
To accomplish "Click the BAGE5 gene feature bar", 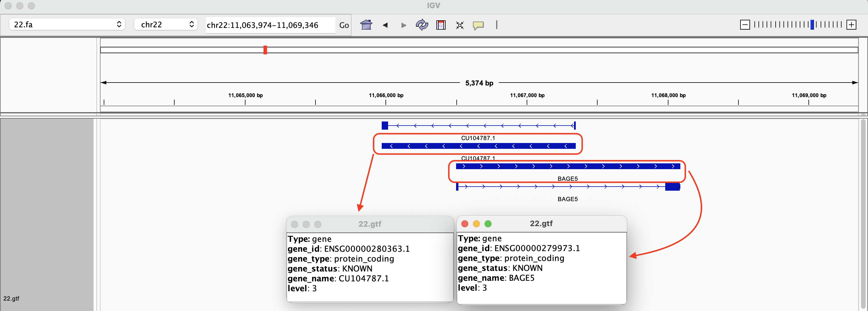I will pyautogui.click(x=568, y=166).
